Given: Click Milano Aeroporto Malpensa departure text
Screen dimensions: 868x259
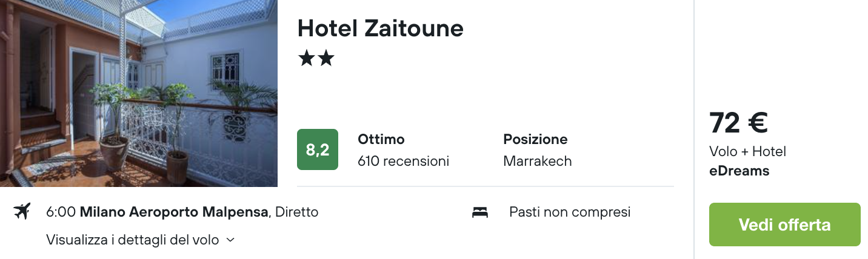Looking at the screenshot, I should pos(174,212).
